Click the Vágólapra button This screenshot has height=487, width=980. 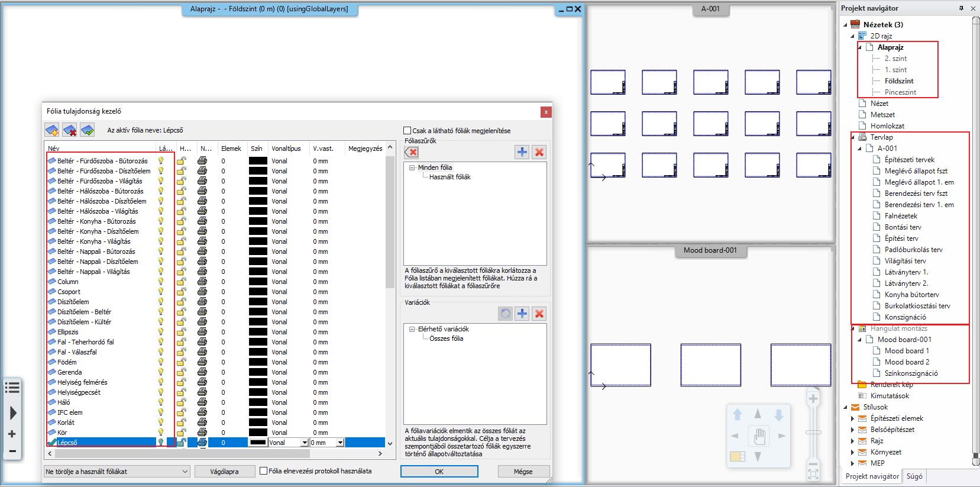coord(224,472)
